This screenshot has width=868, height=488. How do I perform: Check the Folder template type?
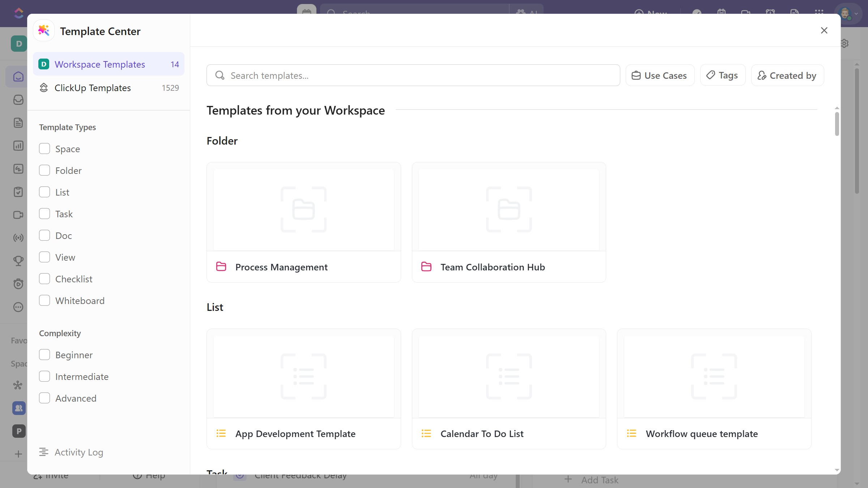tap(44, 170)
